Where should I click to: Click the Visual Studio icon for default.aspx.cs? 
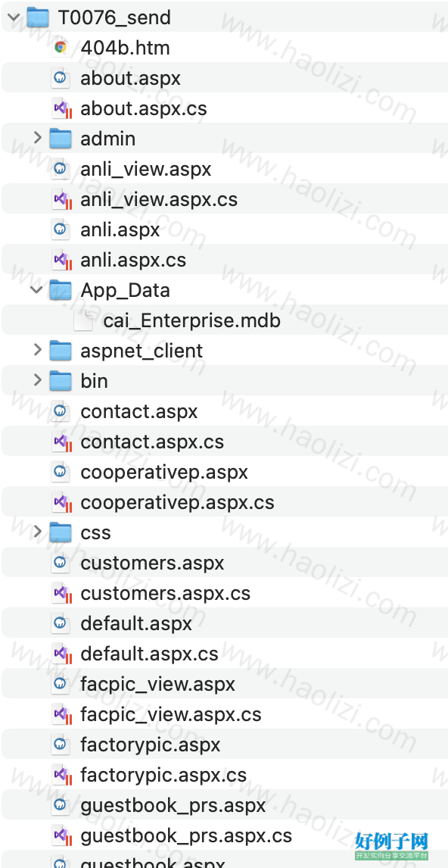pos(63,654)
